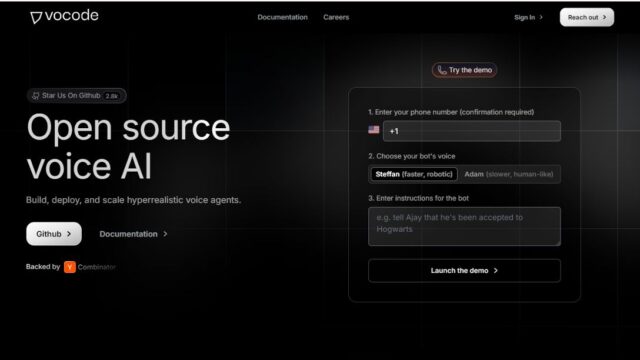640x360 pixels.
Task: Click the 2.8k star count
Action: pyautogui.click(x=111, y=96)
